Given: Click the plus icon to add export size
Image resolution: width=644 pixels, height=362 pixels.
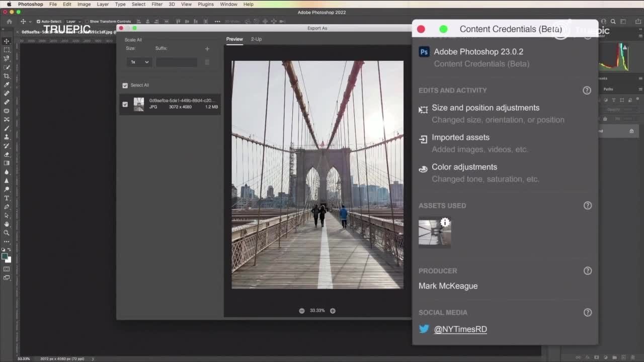Looking at the screenshot, I should [207, 49].
